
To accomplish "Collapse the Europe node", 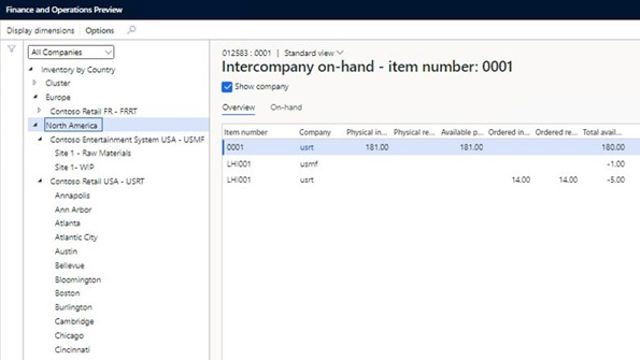I will point(36,97).
